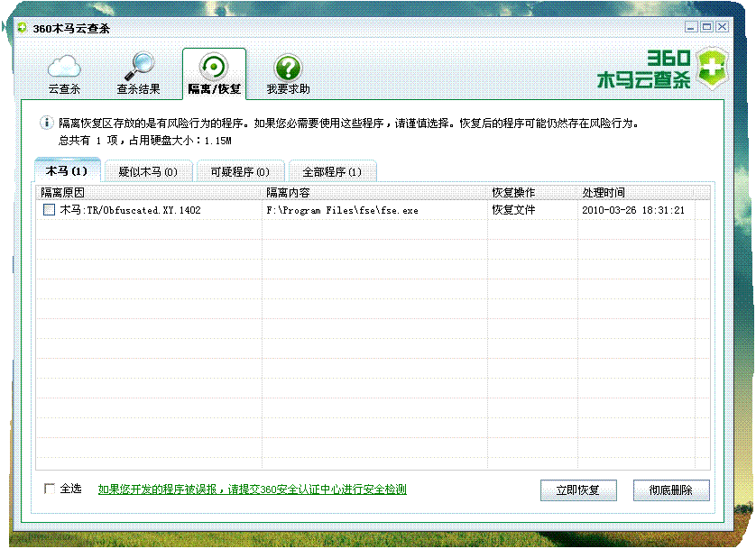The height and width of the screenshot is (549, 756).
Task: Select the text 木马:TR/Obfuscated.XY.1402
Action: tap(130, 210)
